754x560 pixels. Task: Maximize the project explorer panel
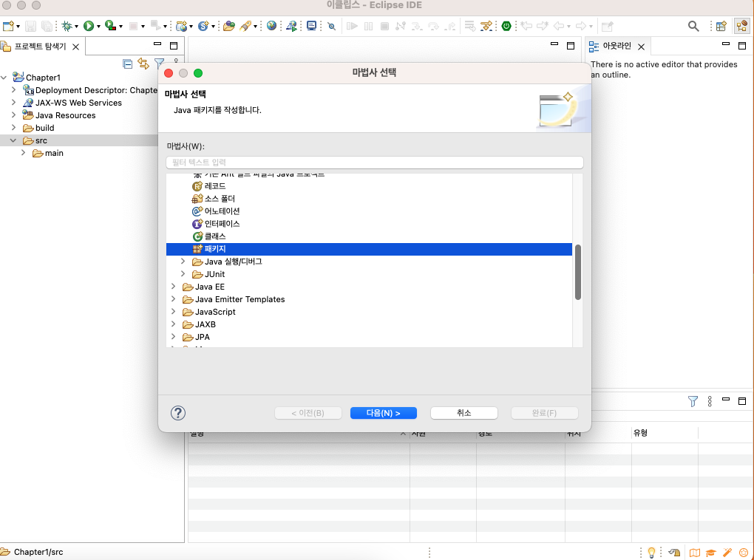click(174, 46)
